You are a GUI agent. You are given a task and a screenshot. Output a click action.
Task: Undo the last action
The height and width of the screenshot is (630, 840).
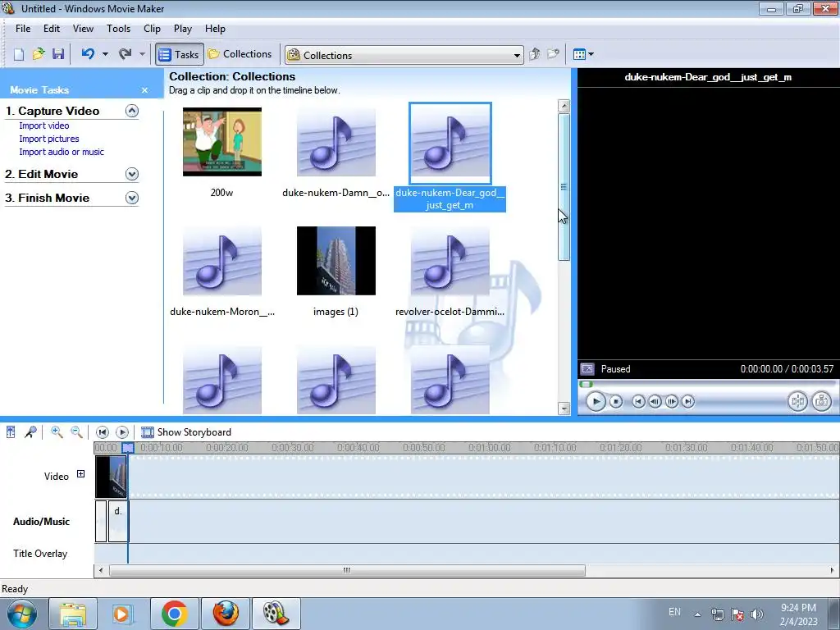tap(88, 54)
